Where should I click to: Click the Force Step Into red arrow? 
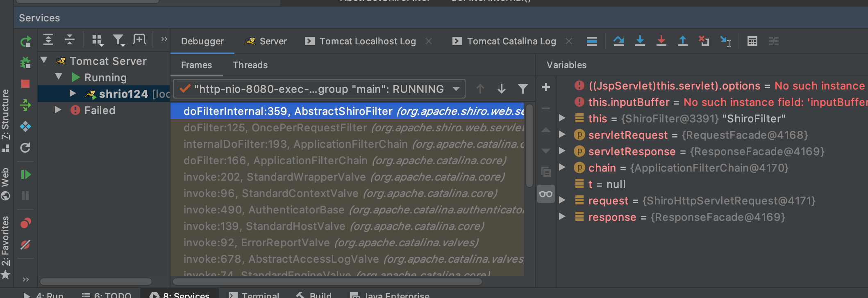[661, 41]
